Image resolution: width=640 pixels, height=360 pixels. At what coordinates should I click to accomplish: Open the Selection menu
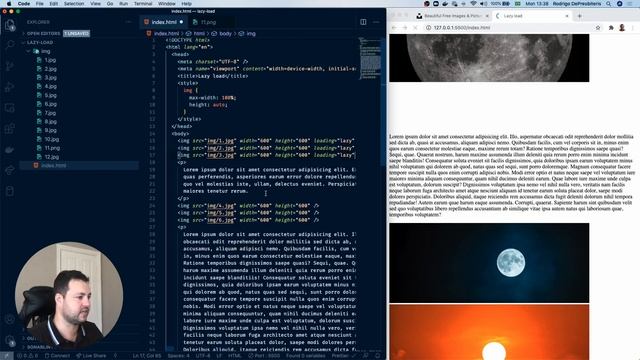(x=74, y=4)
